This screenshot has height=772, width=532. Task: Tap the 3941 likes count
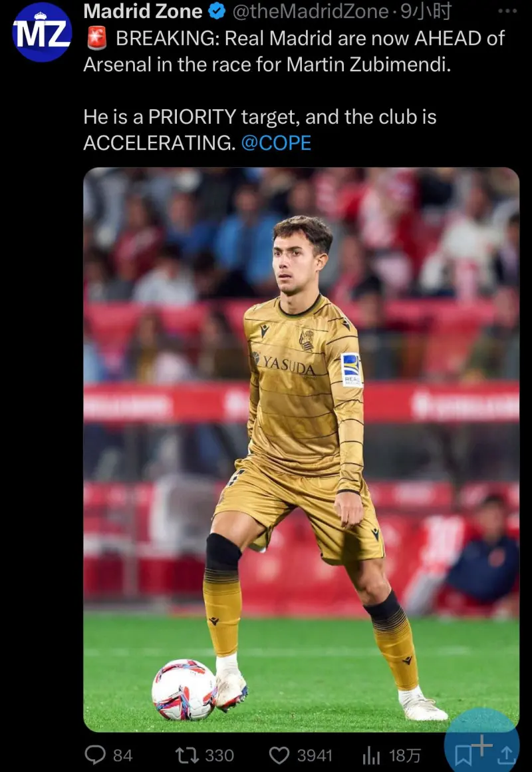coord(315,755)
